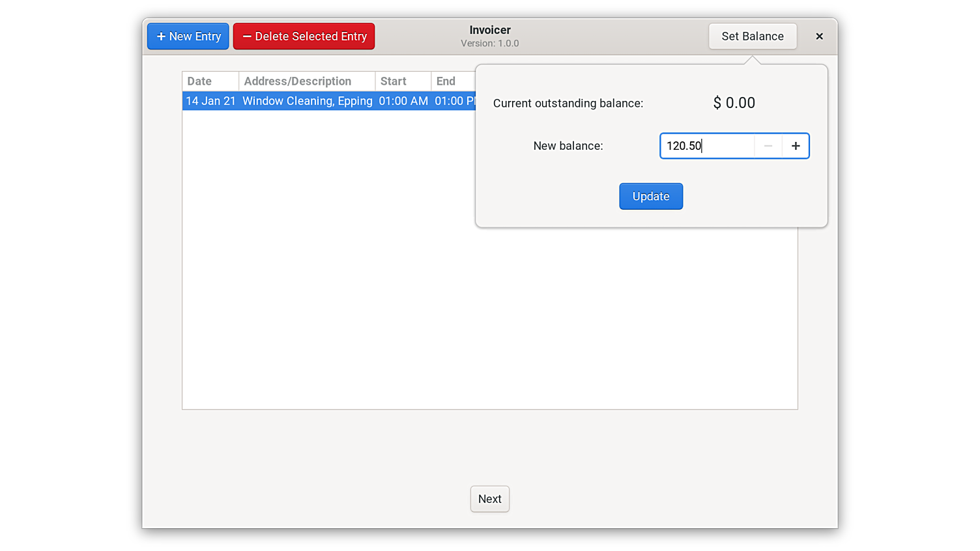
Task: Sort entries by Start column
Action: (x=402, y=81)
